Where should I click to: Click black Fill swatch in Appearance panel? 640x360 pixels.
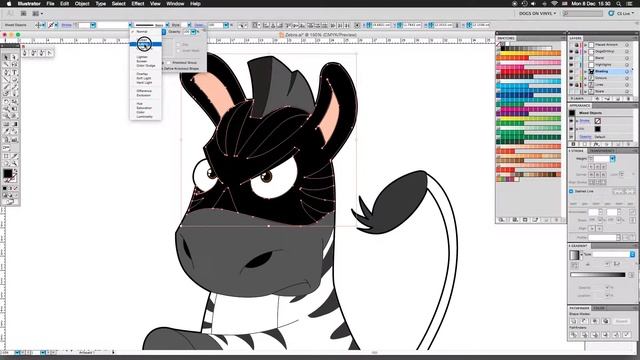[598, 129]
